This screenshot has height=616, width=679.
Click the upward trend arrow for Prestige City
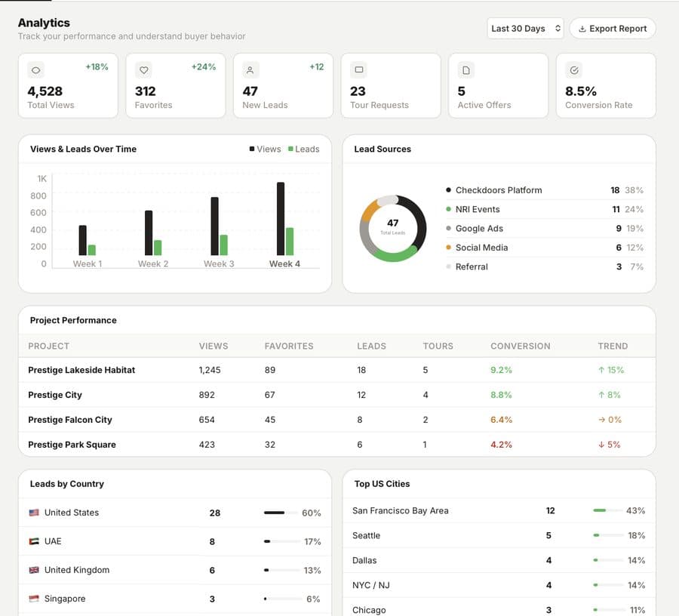pyautogui.click(x=601, y=395)
